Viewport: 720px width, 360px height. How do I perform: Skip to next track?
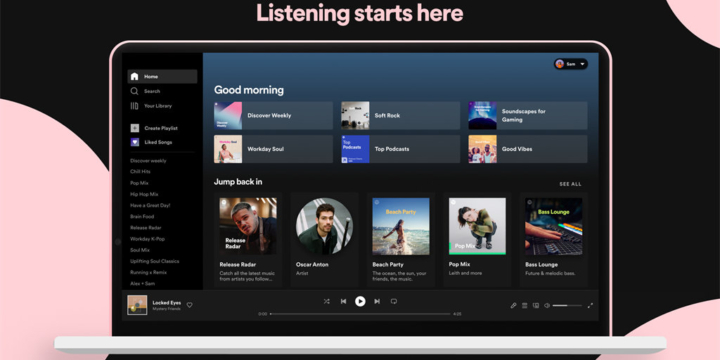click(377, 301)
